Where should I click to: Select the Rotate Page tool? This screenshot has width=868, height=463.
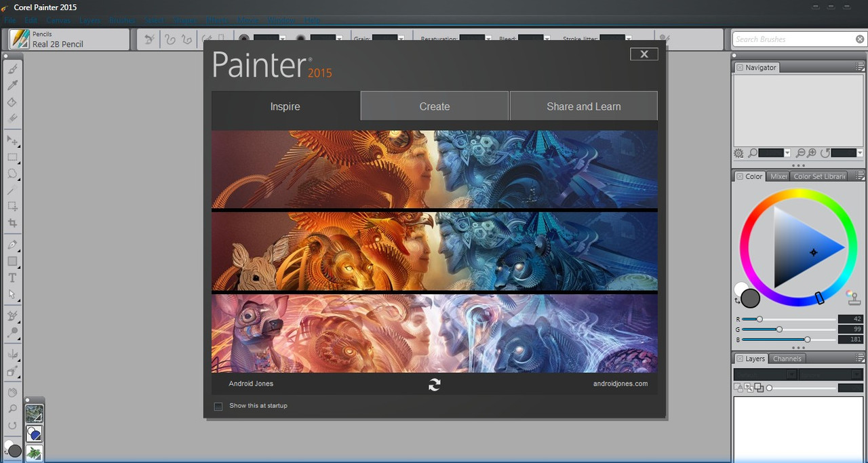tap(12, 425)
